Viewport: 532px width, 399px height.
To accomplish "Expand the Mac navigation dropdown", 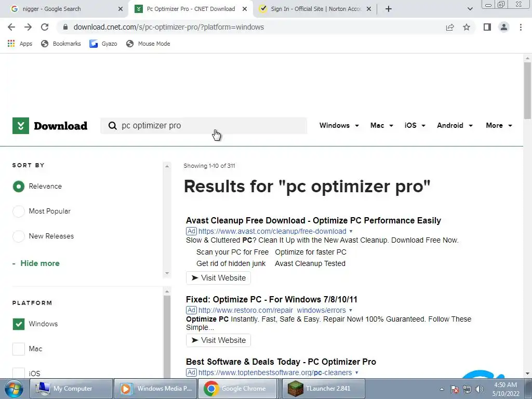I will (x=382, y=126).
